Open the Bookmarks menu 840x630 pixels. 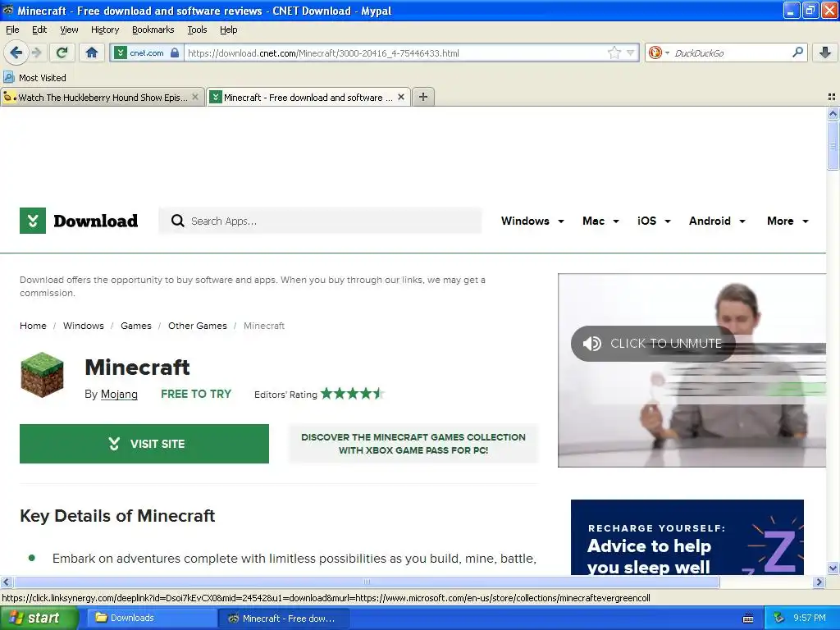pyautogui.click(x=153, y=30)
